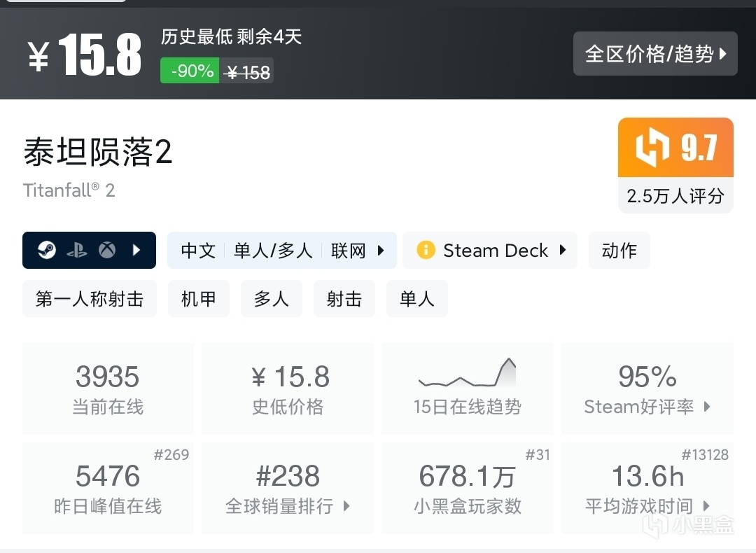756x553 pixels.
Task: Click the PlayStation platform icon
Action: (77, 251)
